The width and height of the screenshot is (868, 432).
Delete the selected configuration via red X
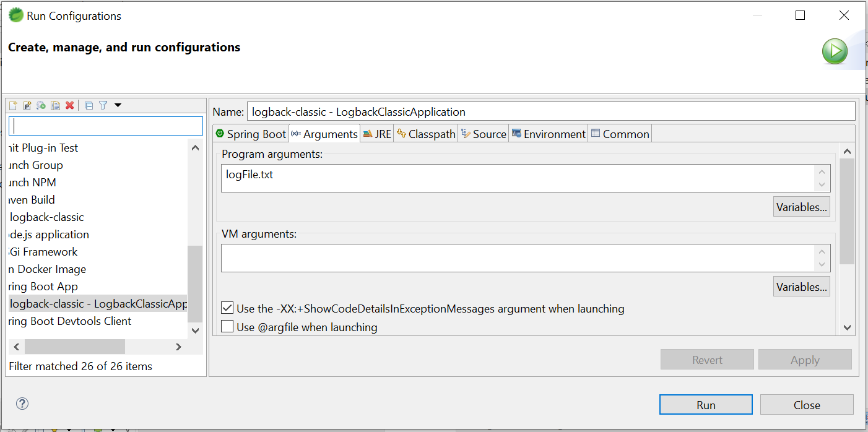point(70,106)
